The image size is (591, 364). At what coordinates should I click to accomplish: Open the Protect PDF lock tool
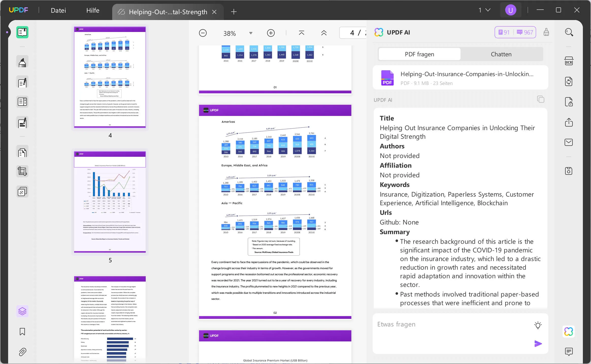point(569,102)
